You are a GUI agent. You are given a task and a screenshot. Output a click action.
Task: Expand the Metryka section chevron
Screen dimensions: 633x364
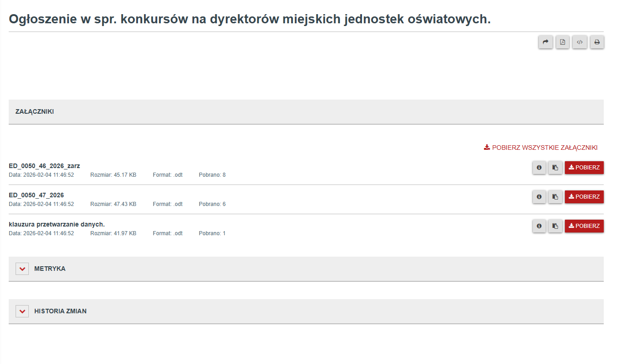[x=22, y=269]
